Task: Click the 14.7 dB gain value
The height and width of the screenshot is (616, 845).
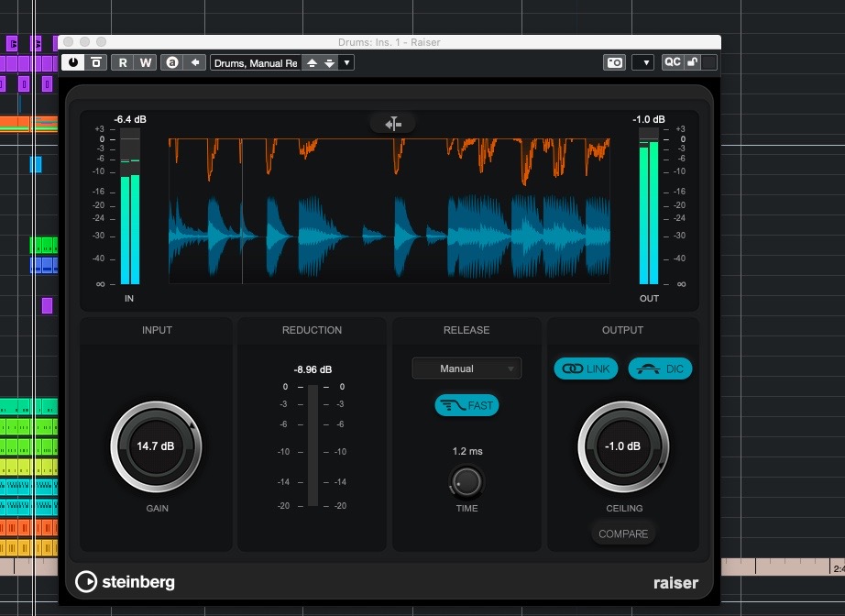Action: coord(156,446)
